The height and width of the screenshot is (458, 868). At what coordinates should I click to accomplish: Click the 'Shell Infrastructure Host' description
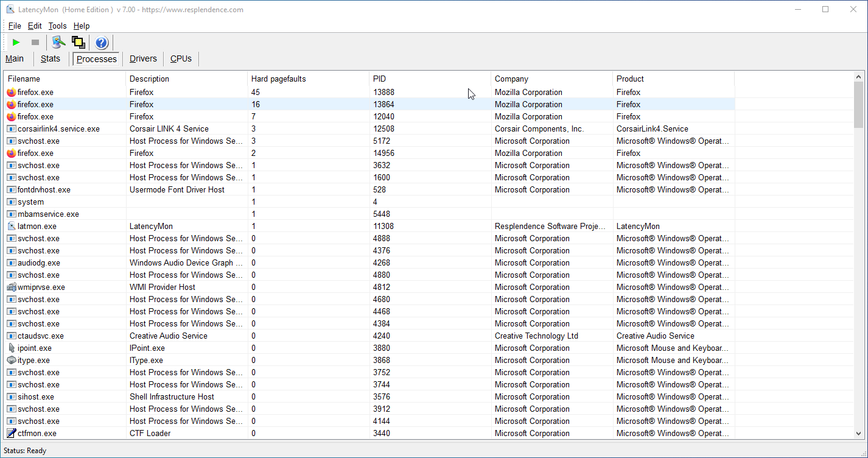tap(172, 397)
